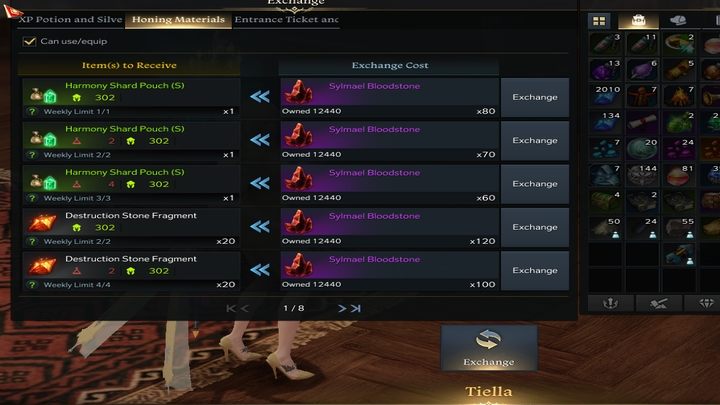Click question mark beside Weekly Limit 1/1
This screenshot has height=405, width=720.
pyautogui.click(x=32, y=112)
